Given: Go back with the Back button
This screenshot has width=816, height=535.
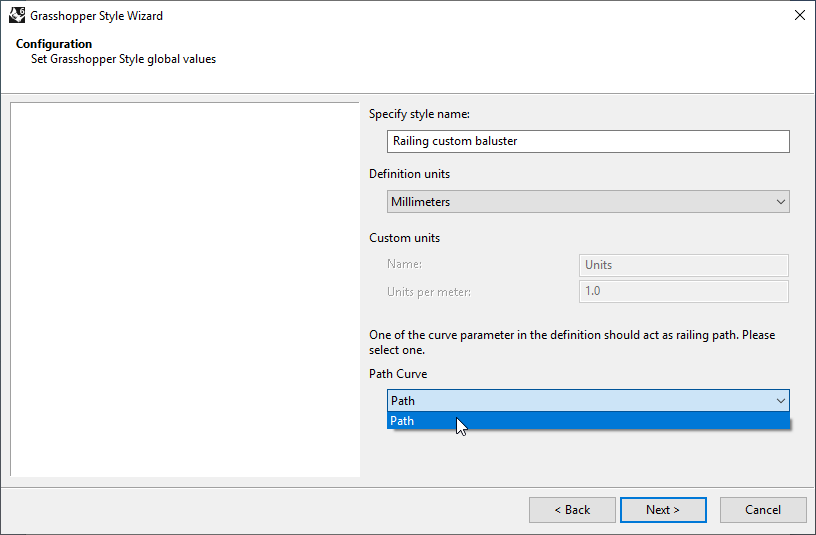Looking at the screenshot, I should (572, 510).
